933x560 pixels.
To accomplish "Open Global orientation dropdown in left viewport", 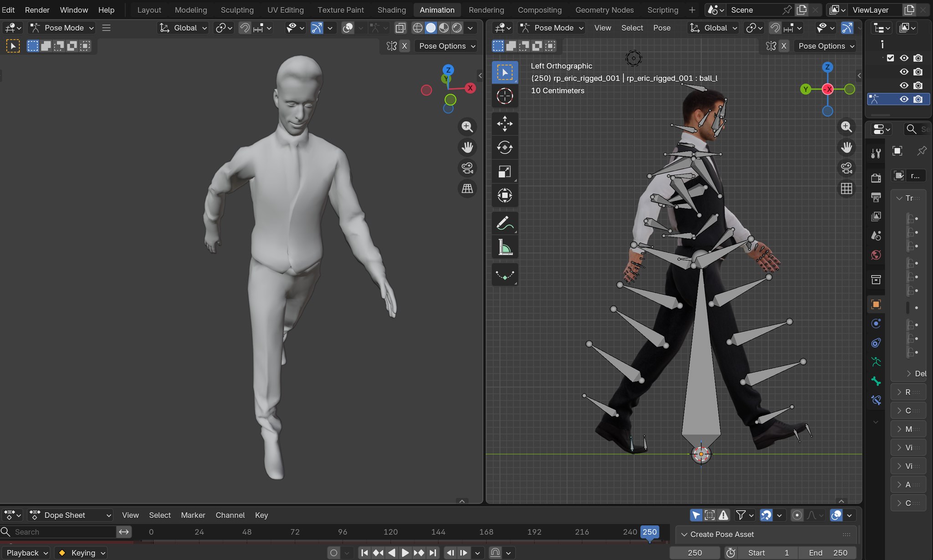I will [x=183, y=28].
